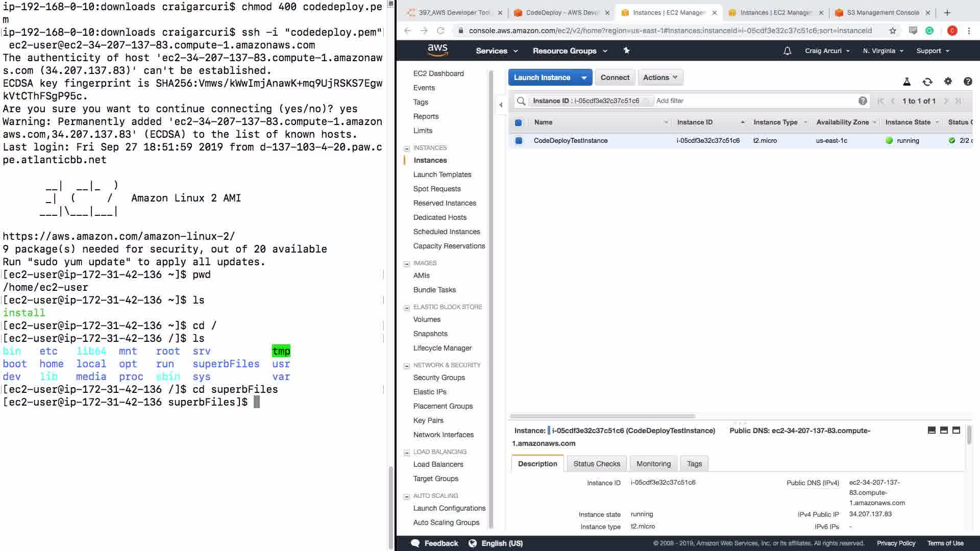Open the help question mark icon
This screenshot has height=551, width=980.
pyautogui.click(x=967, y=82)
